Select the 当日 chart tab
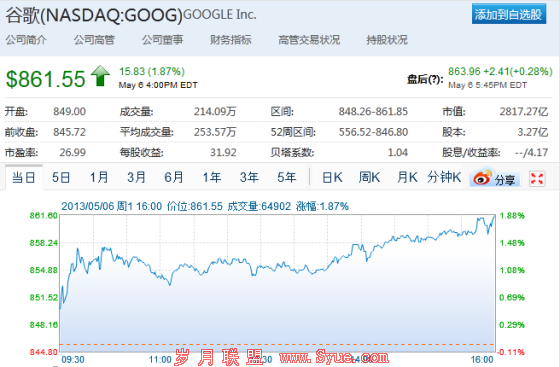This screenshot has height=367, width=560. coord(24,177)
